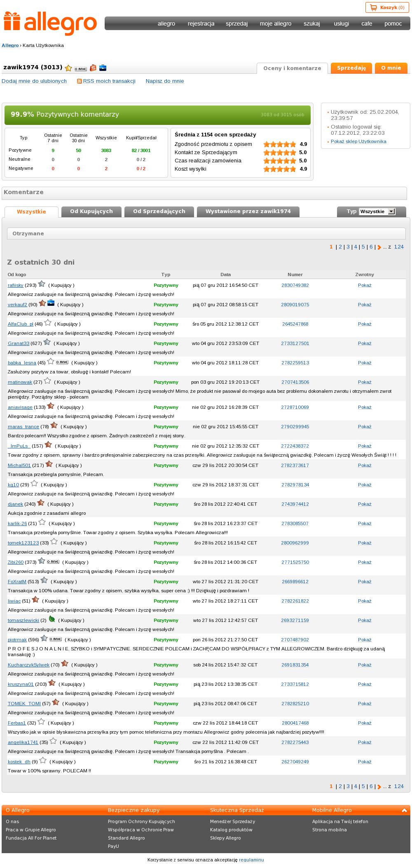
Task: Click the star icon next to FoXratM (513)
Action: click(x=44, y=580)
